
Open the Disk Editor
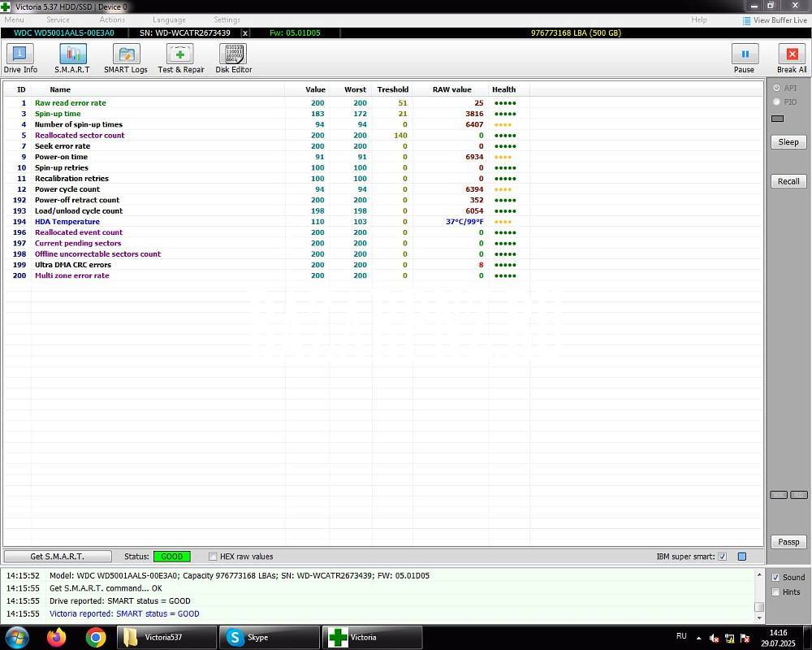[234, 58]
